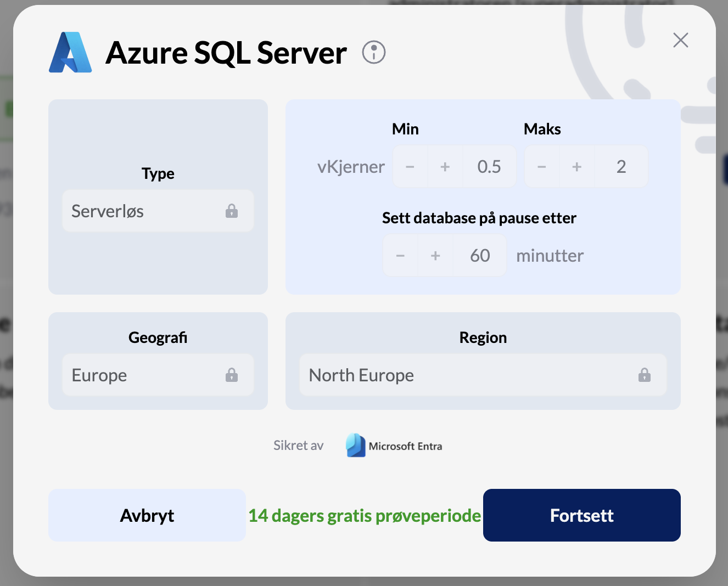Increase pause minutes with plus button
728x586 pixels.
pyautogui.click(x=435, y=256)
